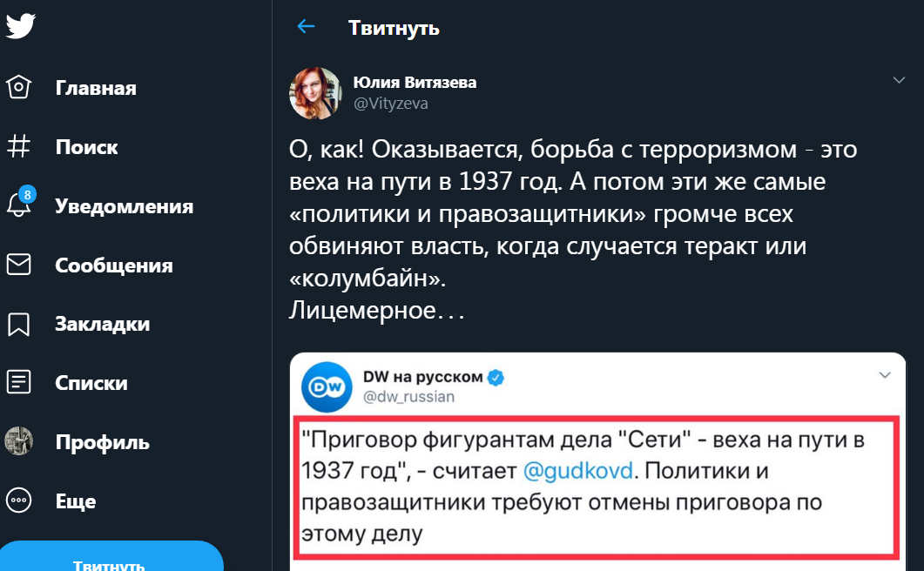The image size is (924, 571).
Task: Click the Lists document icon
Action: pos(19,382)
